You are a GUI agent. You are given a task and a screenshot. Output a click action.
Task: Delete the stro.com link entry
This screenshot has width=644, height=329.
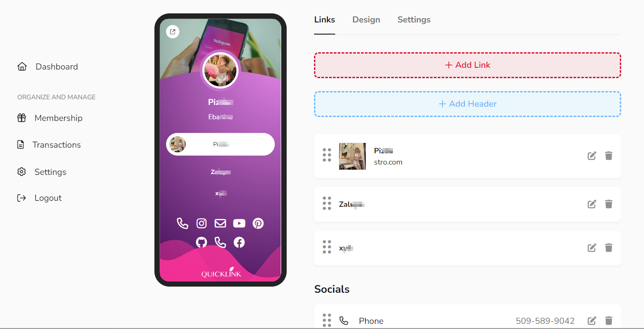click(x=609, y=156)
